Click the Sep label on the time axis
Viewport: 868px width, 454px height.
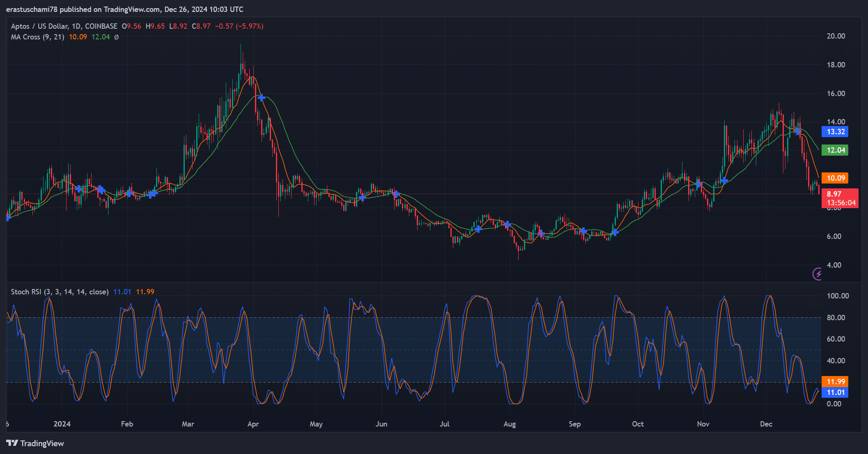pyautogui.click(x=575, y=424)
